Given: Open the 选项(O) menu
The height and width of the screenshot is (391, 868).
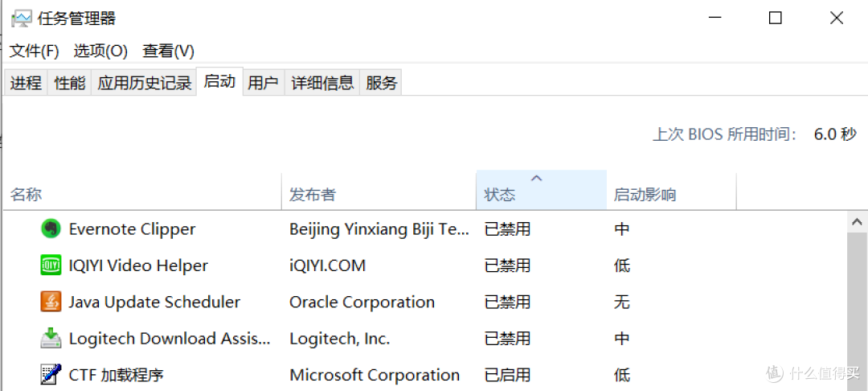Looking at the screenshot, I should [x=100, y=51].
